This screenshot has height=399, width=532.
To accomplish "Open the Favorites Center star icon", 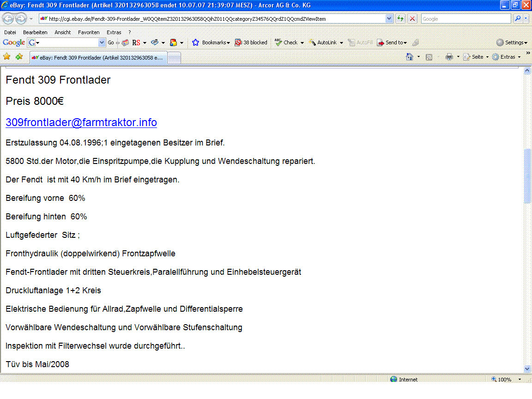I will pos(7,57).
